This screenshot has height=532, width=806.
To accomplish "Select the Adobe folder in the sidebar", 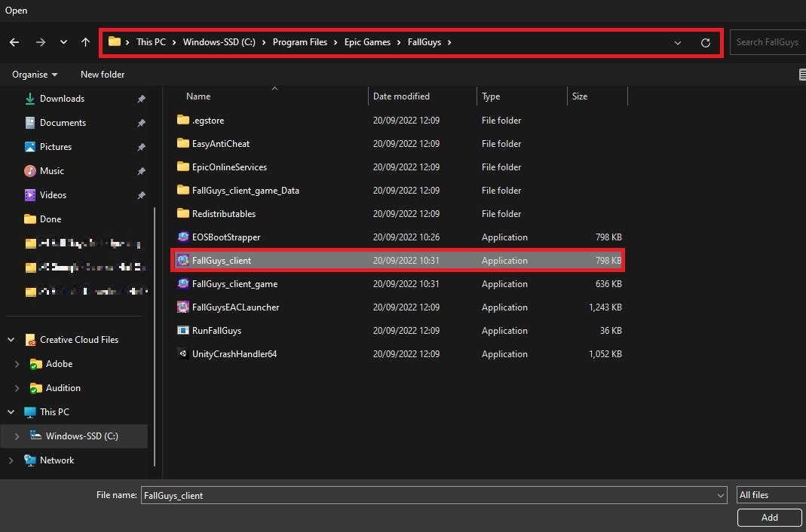I will point(59,364).
